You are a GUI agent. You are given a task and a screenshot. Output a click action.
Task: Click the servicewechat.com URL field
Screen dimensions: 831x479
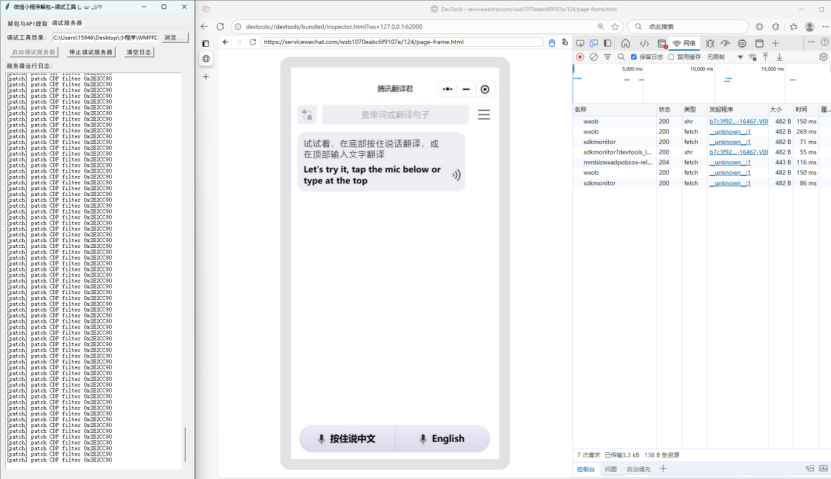(x=402, y=42)
